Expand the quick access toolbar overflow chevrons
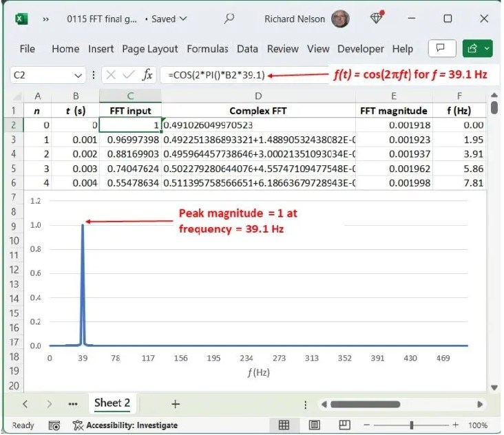The width and height of the screenshot is (504, 435). 46,19
